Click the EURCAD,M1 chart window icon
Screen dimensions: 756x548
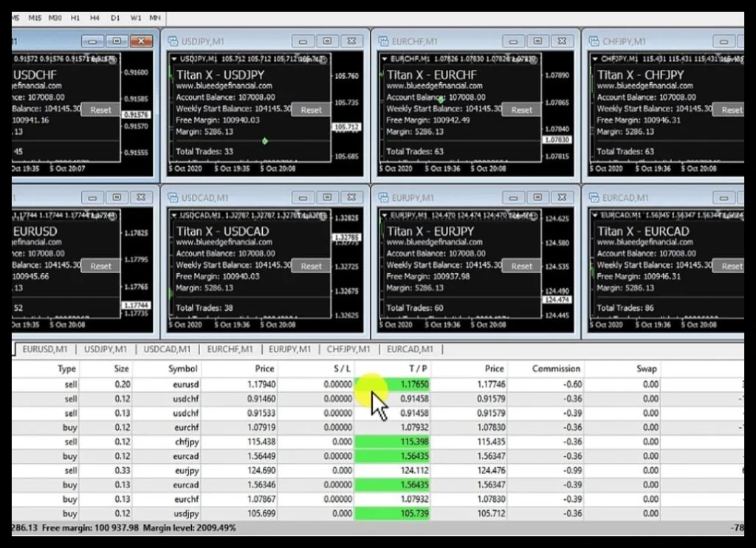(x=594, y=198)
